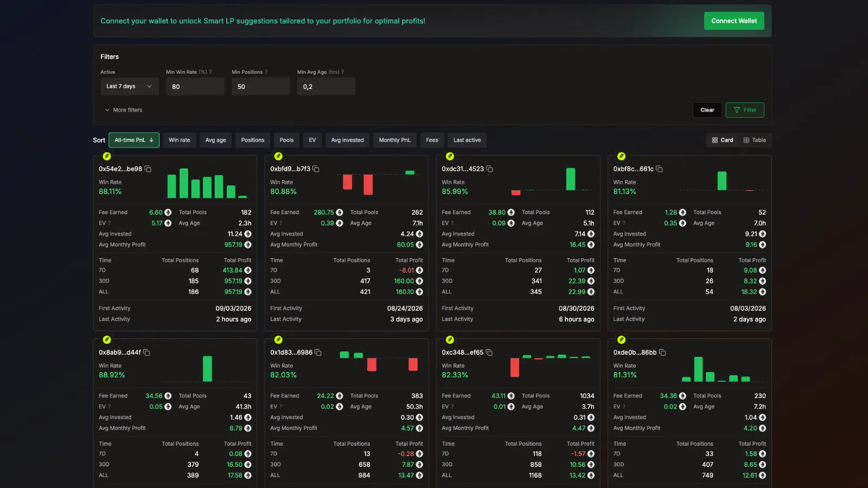
Task: Copy wallet address 0x8ab9...d44f
Action: [x=146, y=352]
